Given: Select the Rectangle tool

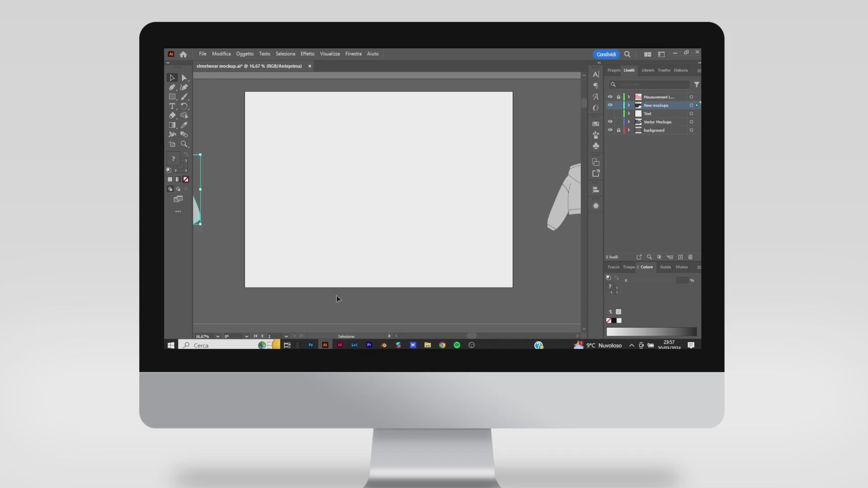Looking at the screenshot, I should (x=172, y=96).
